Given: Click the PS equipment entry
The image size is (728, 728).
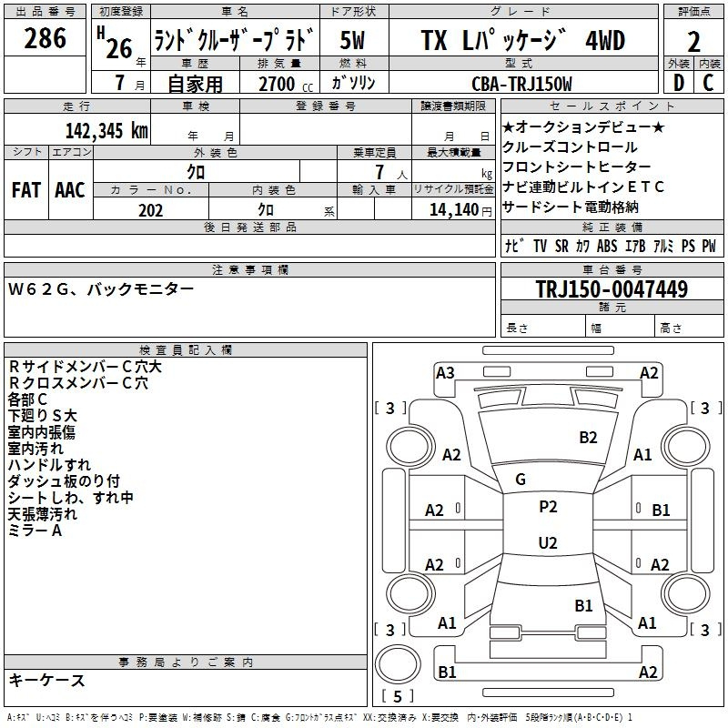Looking at the screenshot, I should [x=688, y=246].
